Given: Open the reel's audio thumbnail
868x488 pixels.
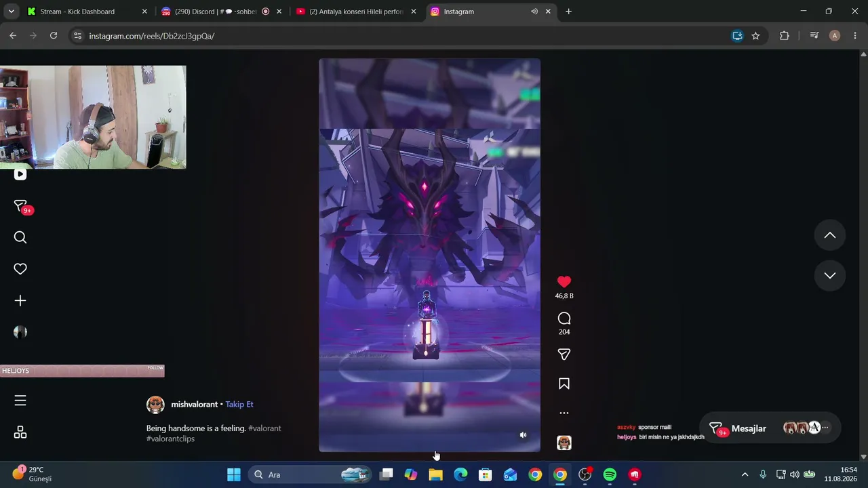Looking at the screenshot, I should click(x=564, y=443).
